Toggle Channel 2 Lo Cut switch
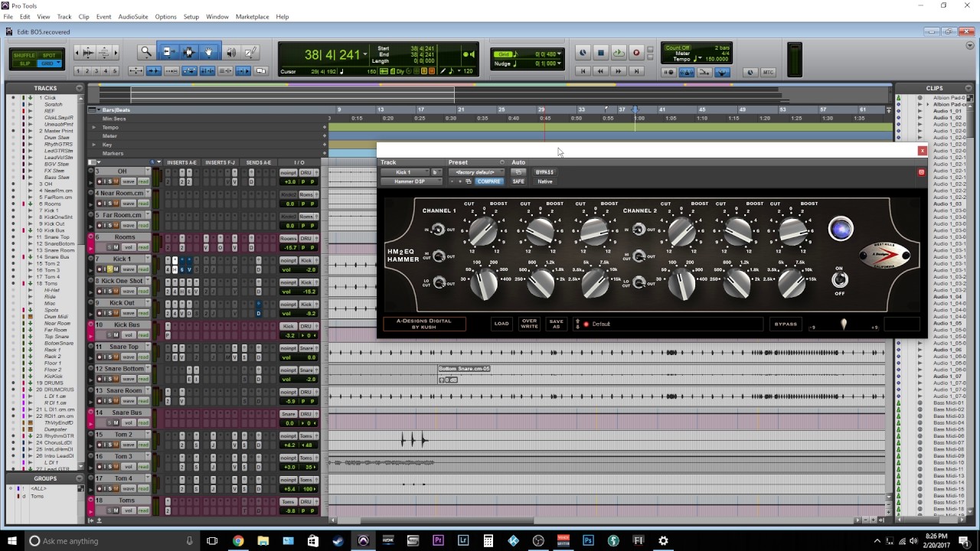 click(x=637, y=282)
